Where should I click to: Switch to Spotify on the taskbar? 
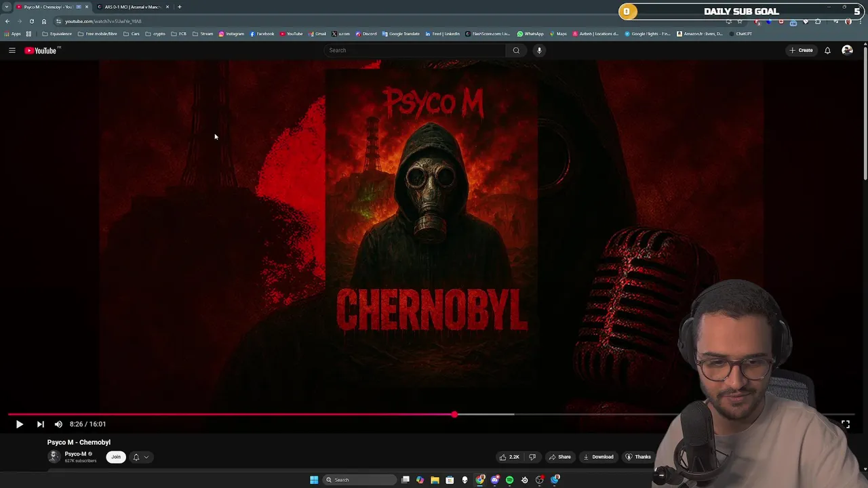pos(509,480)
